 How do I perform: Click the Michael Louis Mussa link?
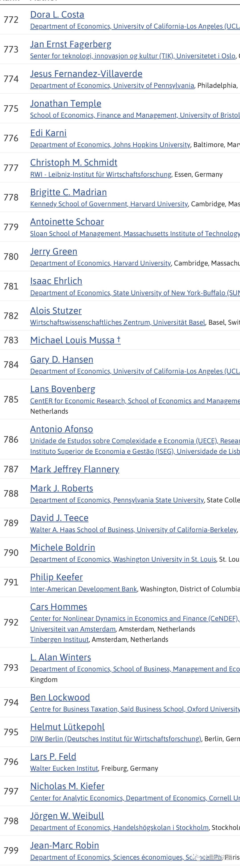pyautogui.click(x=75, y=340)
